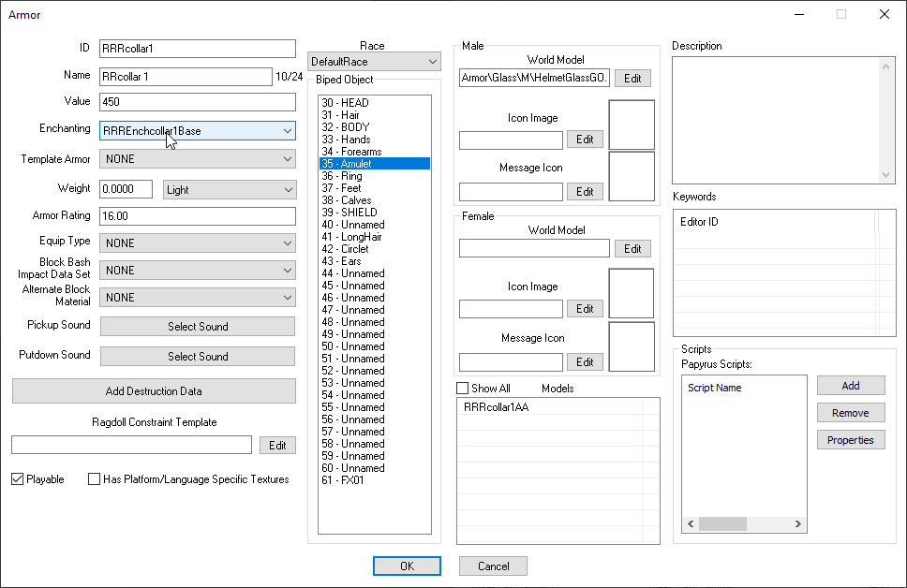Click Edit for Ragdoll Constraint Template

coord(277,445)
